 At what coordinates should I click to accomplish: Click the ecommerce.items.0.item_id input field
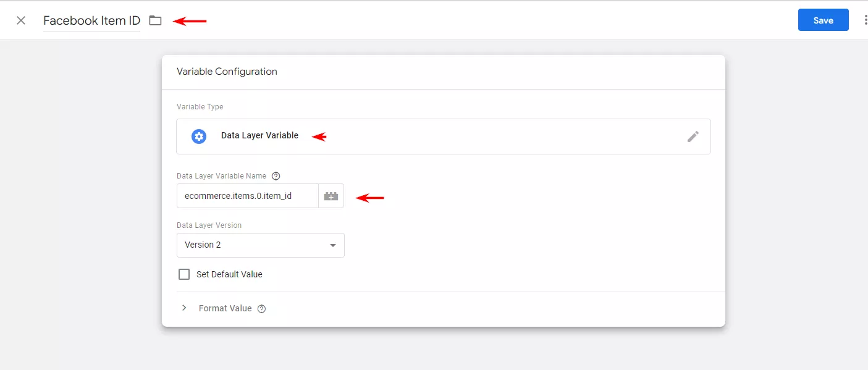(247, 196)
